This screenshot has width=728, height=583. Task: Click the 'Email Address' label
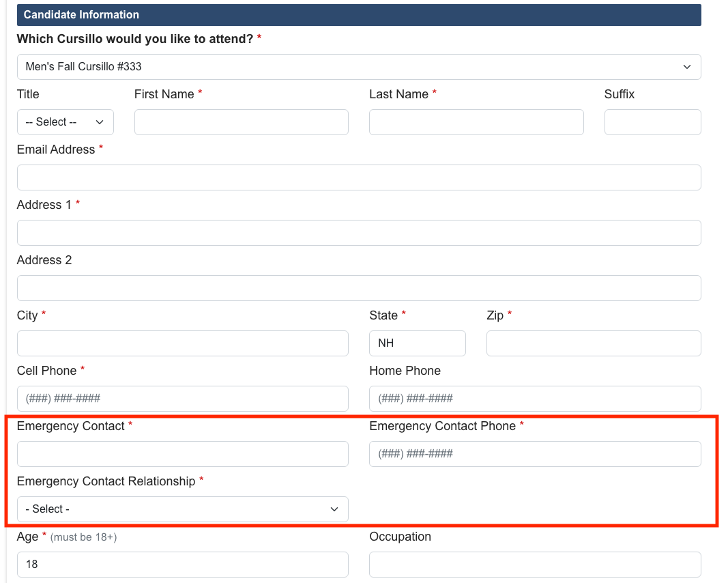click(x=56, y=150)
